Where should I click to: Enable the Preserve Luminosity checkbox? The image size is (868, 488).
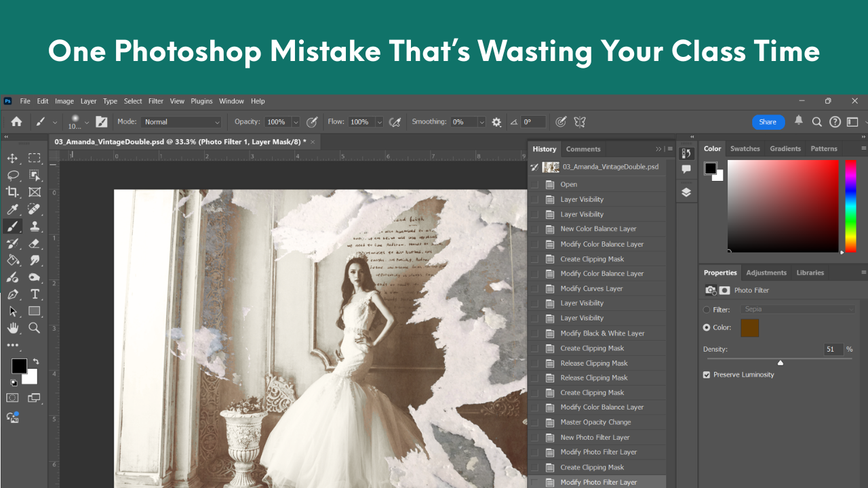(706, 374)
